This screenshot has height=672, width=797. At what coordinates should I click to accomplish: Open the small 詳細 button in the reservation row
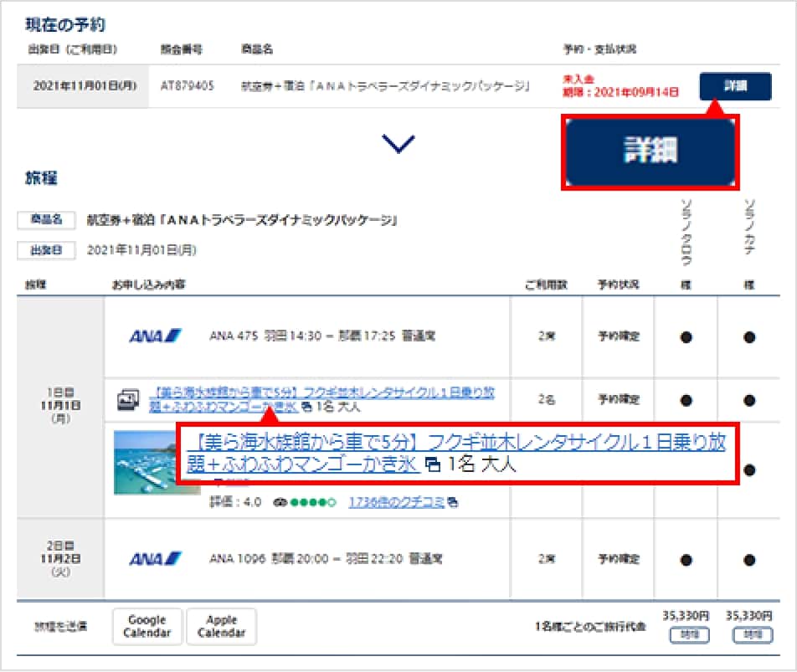tap(735, 85)
